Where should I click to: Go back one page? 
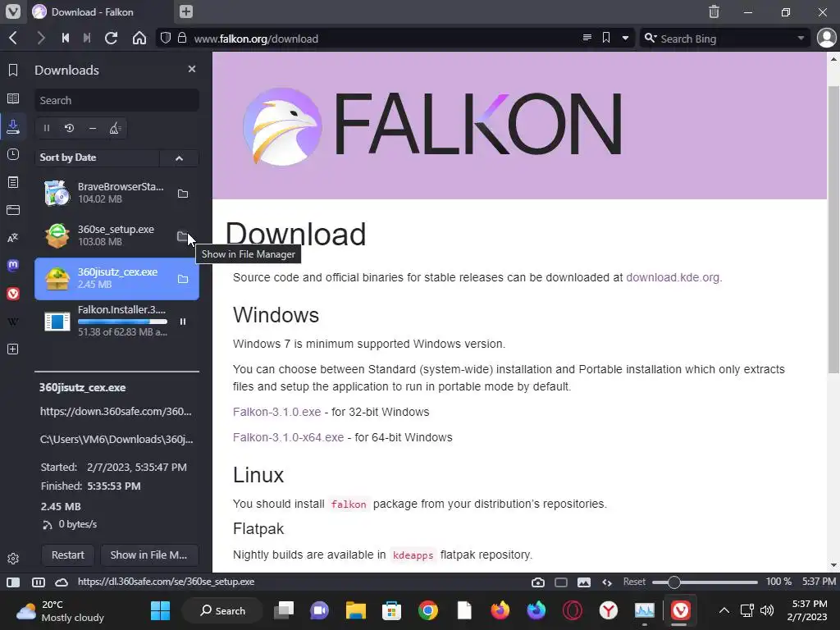click(13, 38)
